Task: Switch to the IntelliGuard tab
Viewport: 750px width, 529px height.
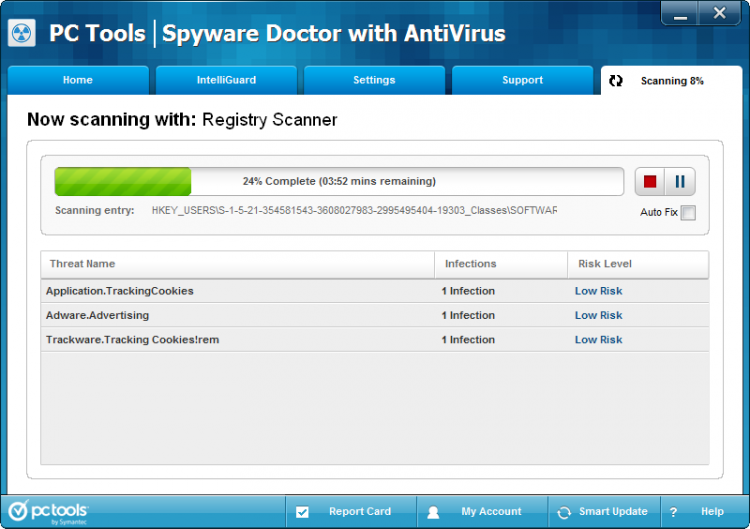Action: click(x=226, y=80)
